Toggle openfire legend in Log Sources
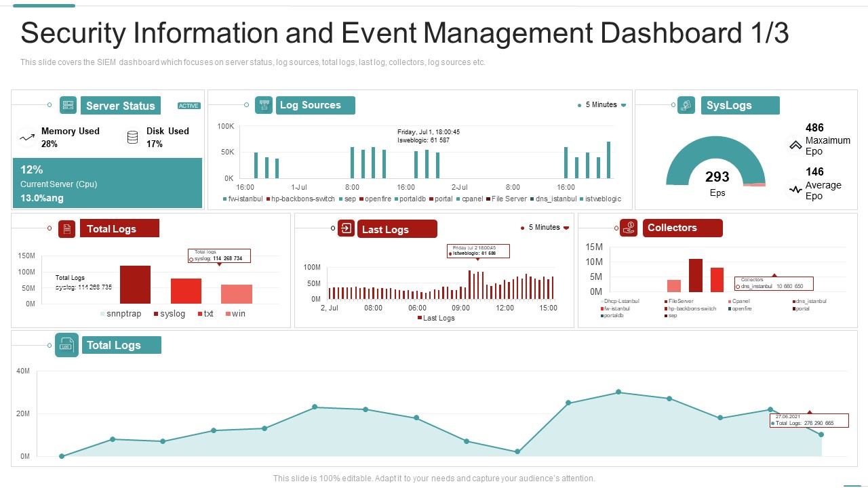The width and height of the screenshot is (868, 488). point(375,199)
